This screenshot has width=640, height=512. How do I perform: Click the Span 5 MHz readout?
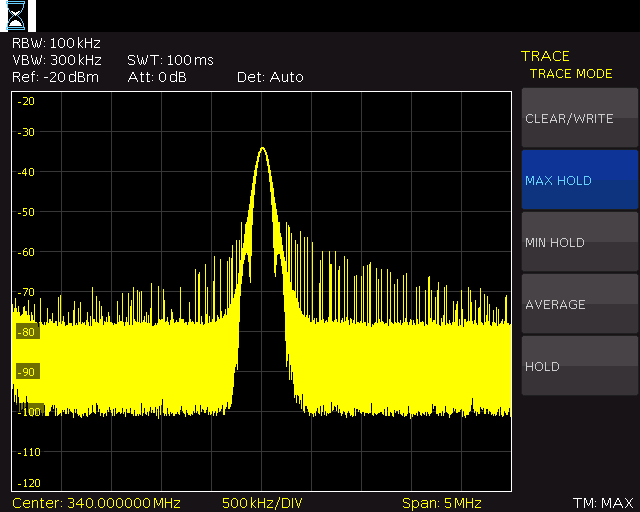click(x=442, y=503)
